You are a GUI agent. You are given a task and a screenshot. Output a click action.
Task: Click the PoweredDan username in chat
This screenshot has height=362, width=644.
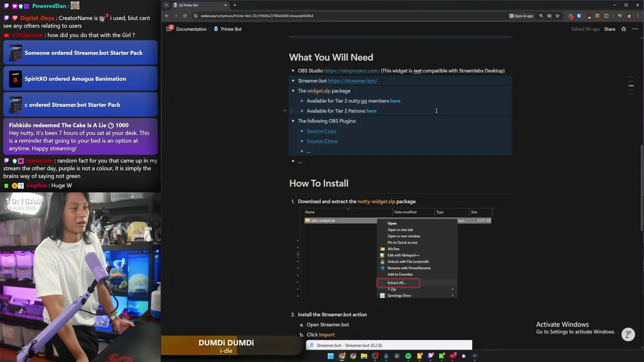click(x=49, y=6)
